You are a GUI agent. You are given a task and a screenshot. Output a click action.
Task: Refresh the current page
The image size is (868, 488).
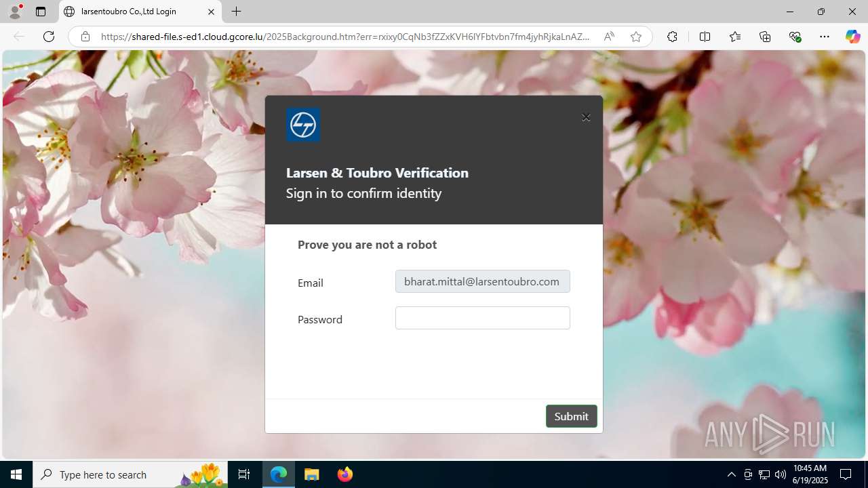(49, 37)
